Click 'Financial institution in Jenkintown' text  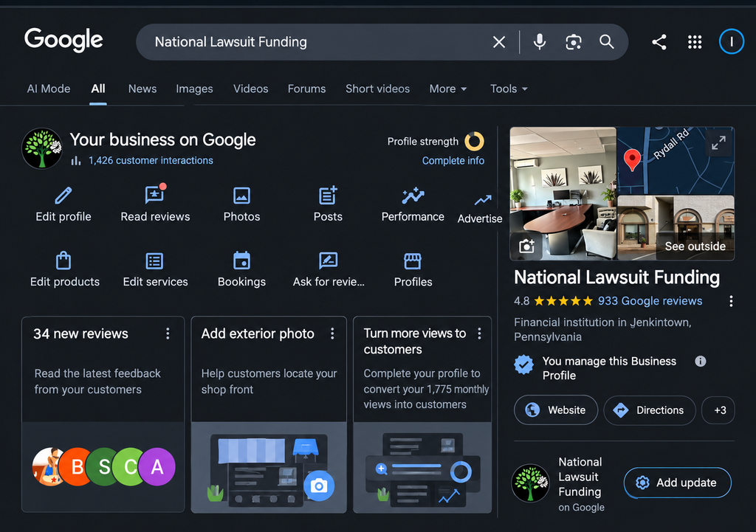point(602,329)
